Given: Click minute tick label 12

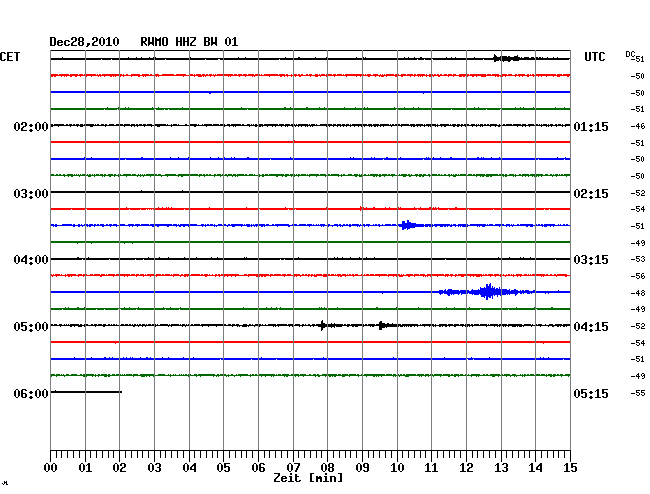Looking at the screenshot, I should pyautogui.click(x=466, y=468).
